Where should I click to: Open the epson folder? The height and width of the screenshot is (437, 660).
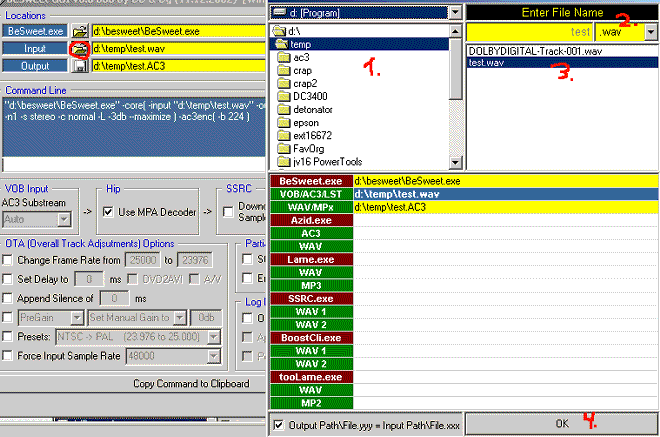[x=298, y=123]
